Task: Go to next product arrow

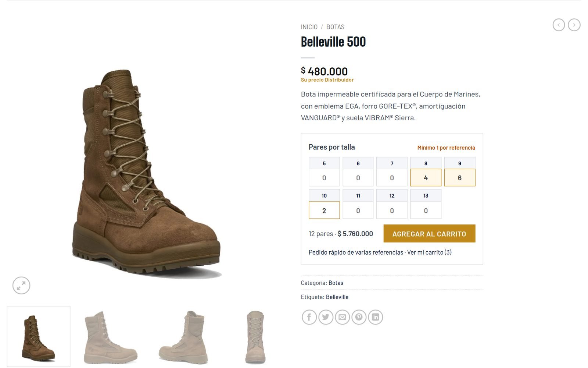Action: [x=574, y=25]
